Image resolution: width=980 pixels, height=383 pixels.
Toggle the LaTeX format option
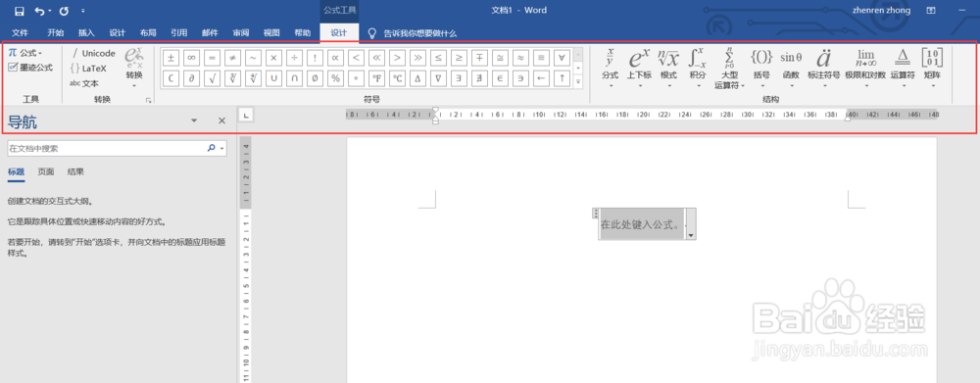pos(89,69)
